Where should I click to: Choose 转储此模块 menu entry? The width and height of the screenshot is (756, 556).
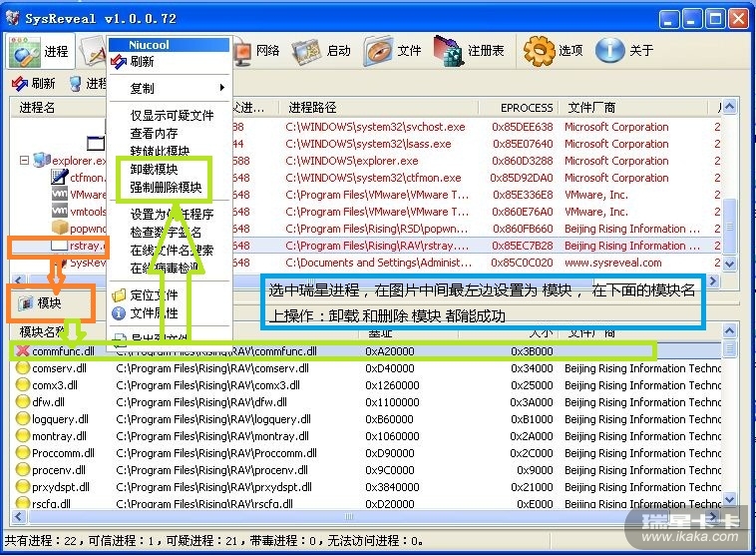(x=160, y=151)
